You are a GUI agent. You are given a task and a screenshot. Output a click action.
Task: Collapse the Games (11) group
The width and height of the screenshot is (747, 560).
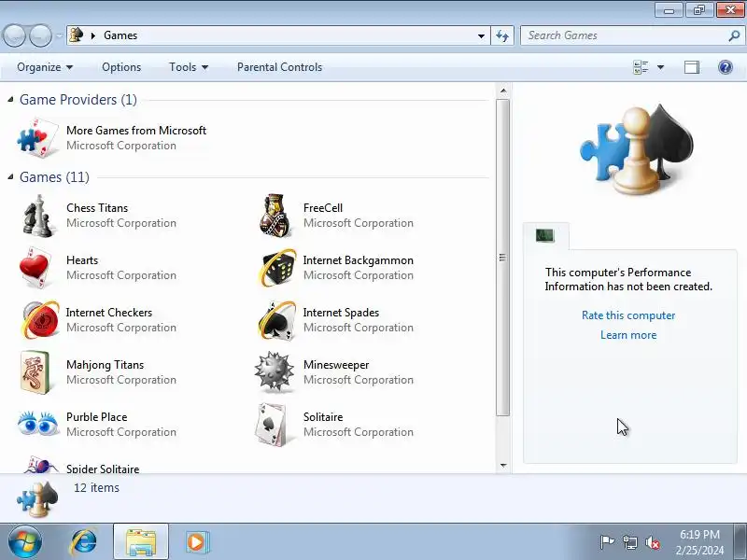[x=10, y=177]
